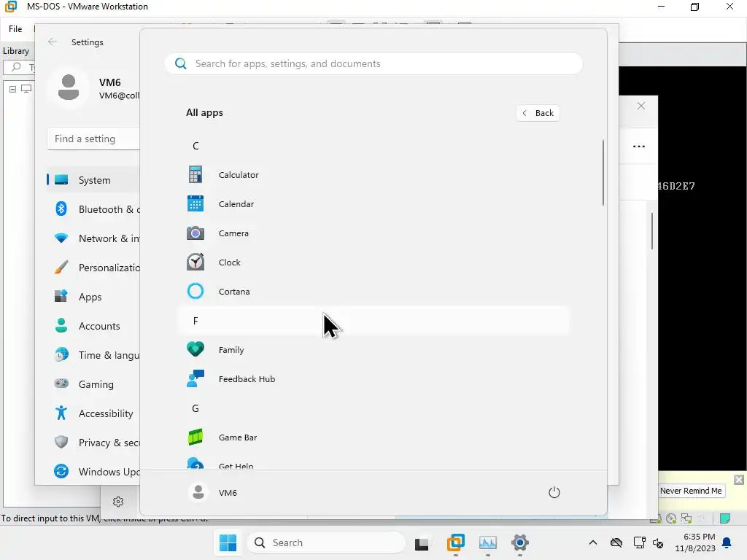747x560 pixels.
Task: Click the Start menu scrollbar
Action: point(603,172)
